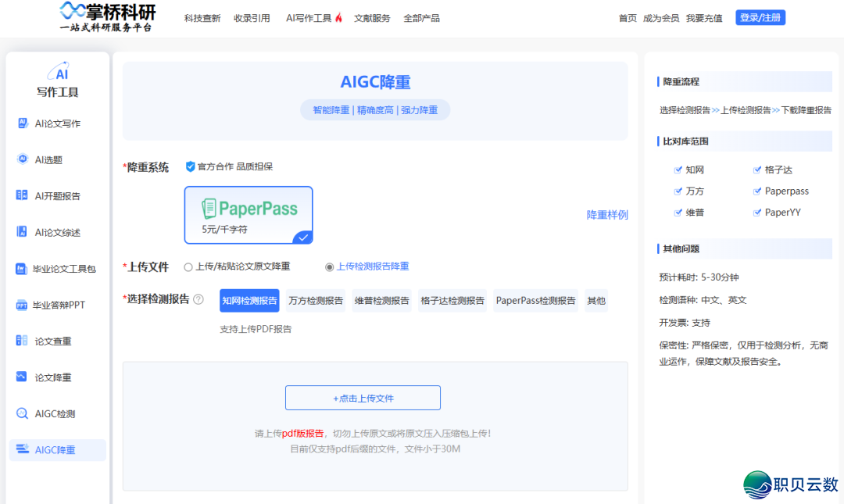Go to 首页 link
844x504 pixels.
point(628,18)
